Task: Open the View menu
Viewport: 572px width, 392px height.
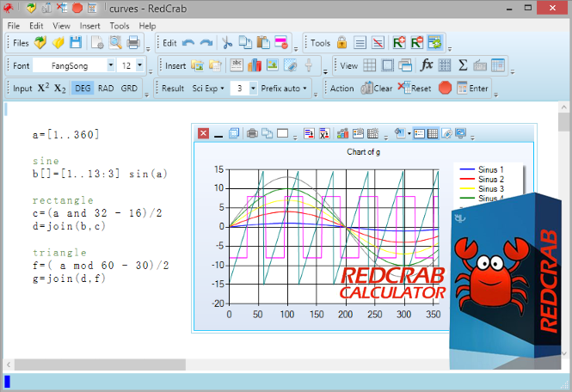Action: tap(61, 26)
